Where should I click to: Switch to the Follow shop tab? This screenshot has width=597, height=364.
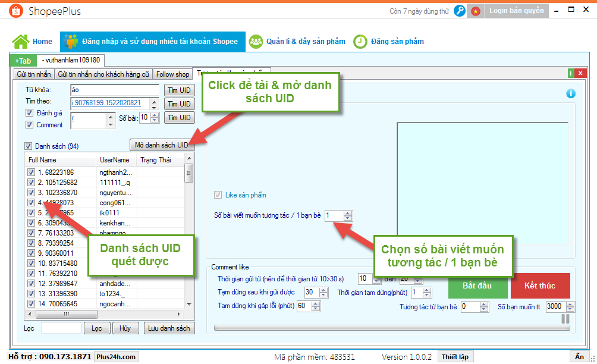[x=172, y=74]
